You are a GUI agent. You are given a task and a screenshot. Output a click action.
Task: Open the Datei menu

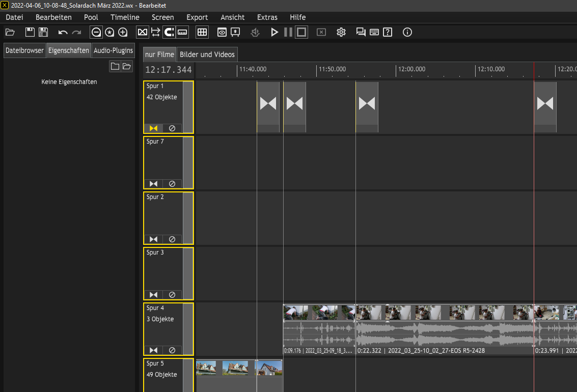pos(14,17)
